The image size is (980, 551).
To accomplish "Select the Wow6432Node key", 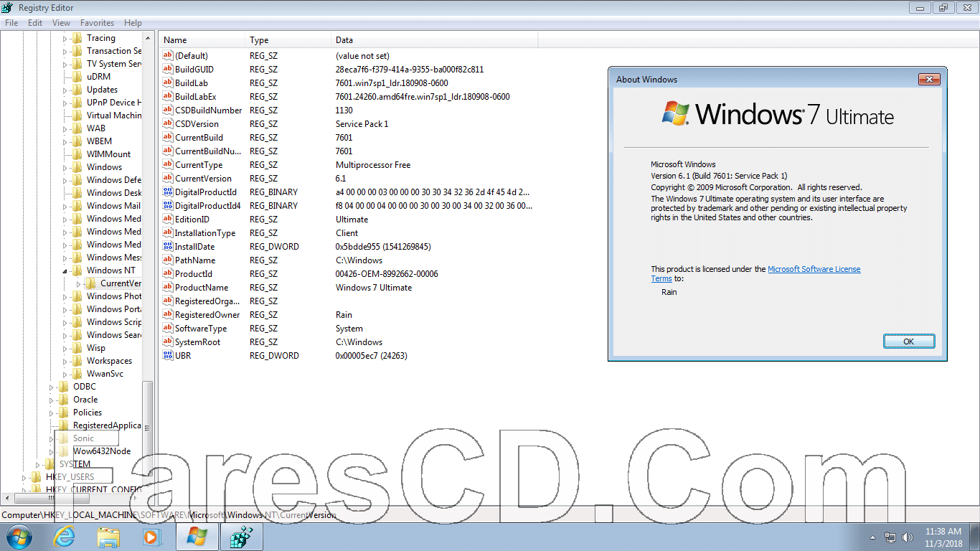I will (102, 451).
